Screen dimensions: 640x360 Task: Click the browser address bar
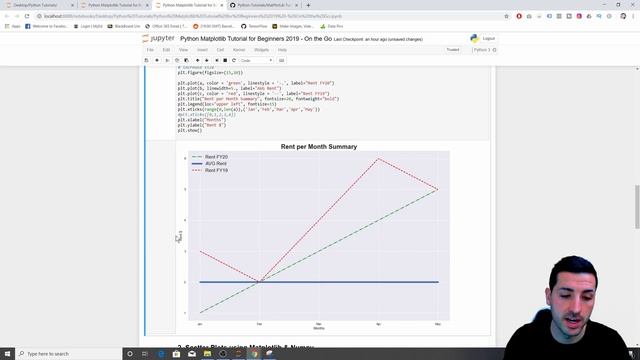click(x=269, y=16)
